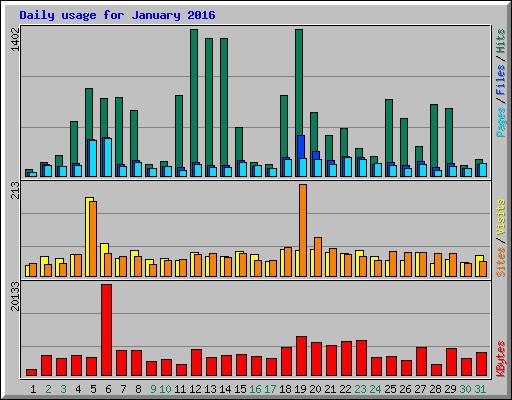The width and height of the screenshot is (512, 400).
Task: Click day label '11' on the x-axis
Action: pyautogui.click(x=180, y=389)
